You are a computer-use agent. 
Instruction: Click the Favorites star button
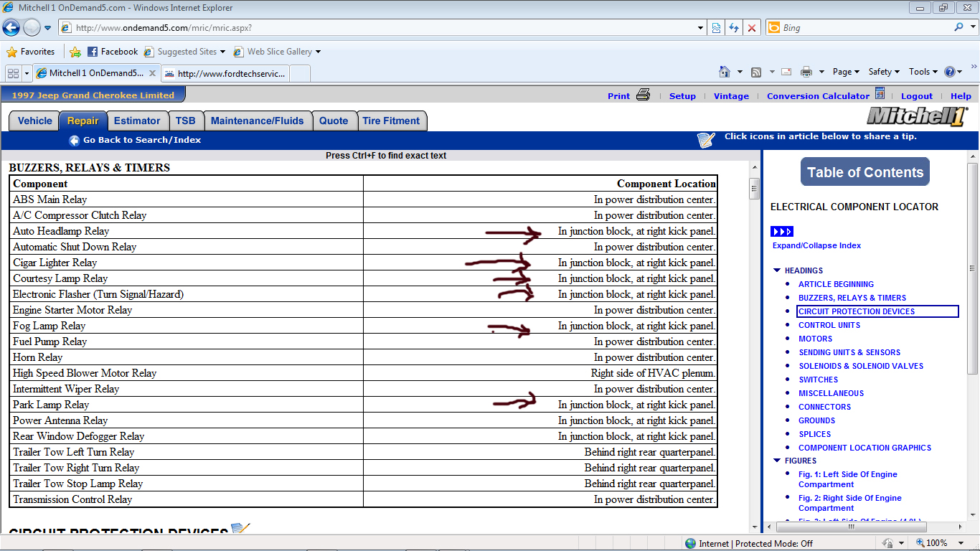click(31, 52)
